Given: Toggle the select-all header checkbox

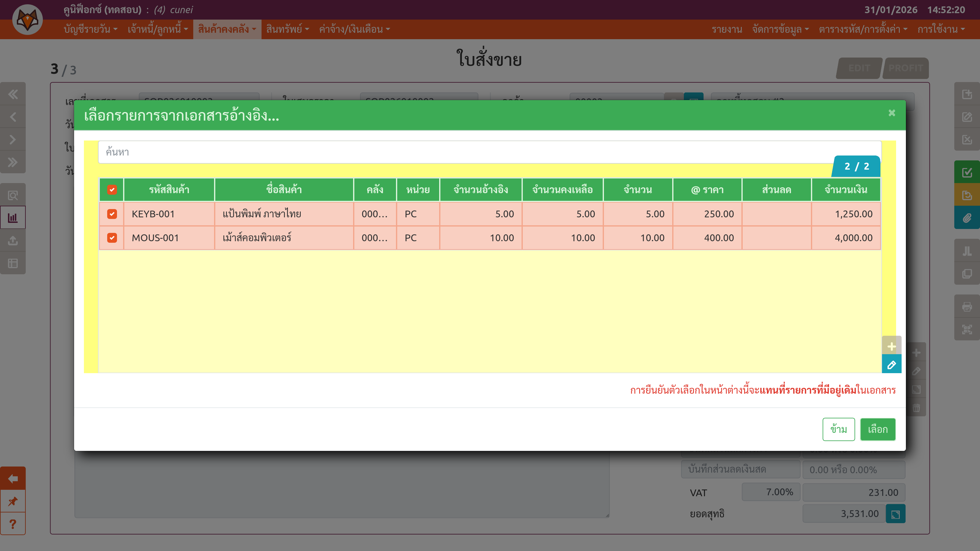Looking at the screenshot, I should tap(112, 190).
